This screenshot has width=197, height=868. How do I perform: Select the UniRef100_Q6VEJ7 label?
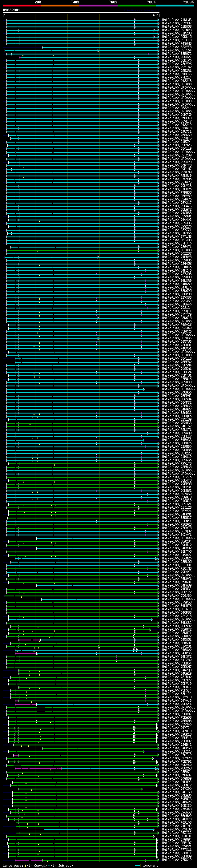point(177,121)
